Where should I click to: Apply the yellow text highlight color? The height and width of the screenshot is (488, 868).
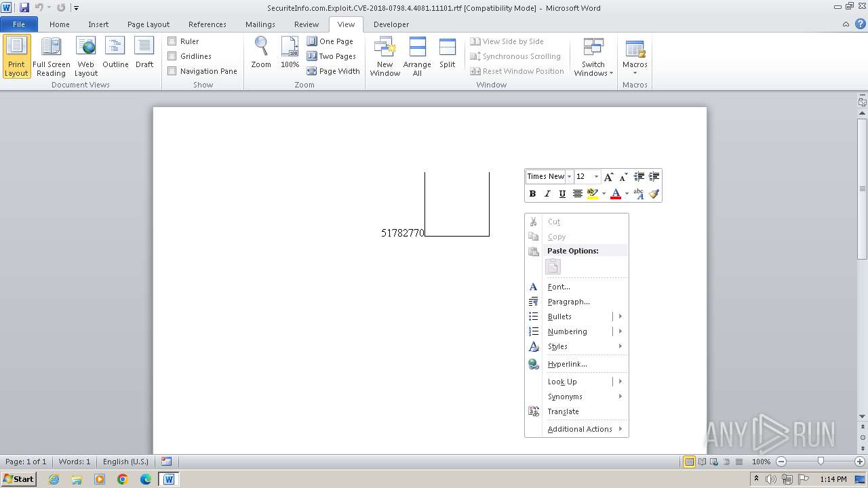pyautogui.click(x=593, y=194)
